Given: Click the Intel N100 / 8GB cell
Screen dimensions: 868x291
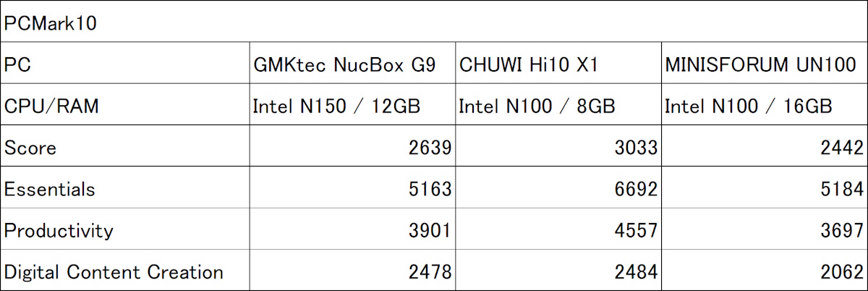Looking at the screenshot, I should tap(537, 107).
